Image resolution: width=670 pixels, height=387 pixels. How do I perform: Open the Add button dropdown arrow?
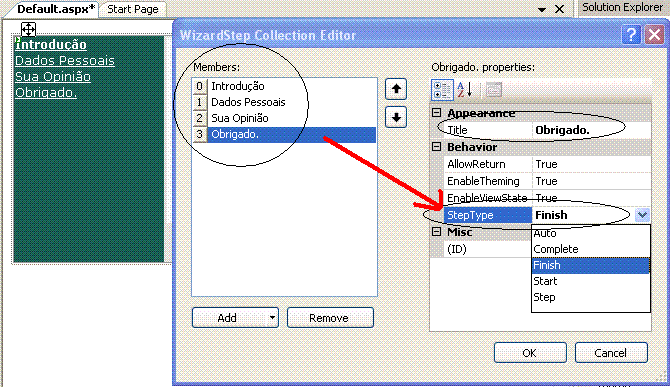click(272, 318)
